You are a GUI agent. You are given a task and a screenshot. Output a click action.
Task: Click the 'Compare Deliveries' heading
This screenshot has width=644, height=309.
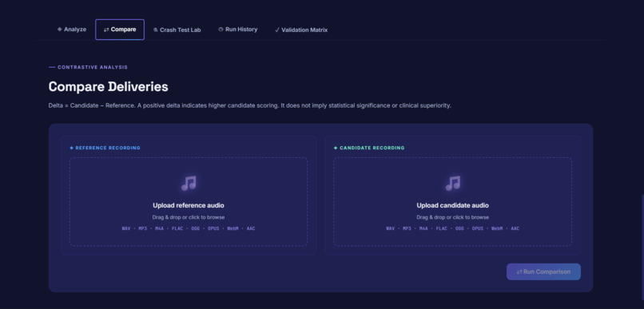click(x=108, y=87)
